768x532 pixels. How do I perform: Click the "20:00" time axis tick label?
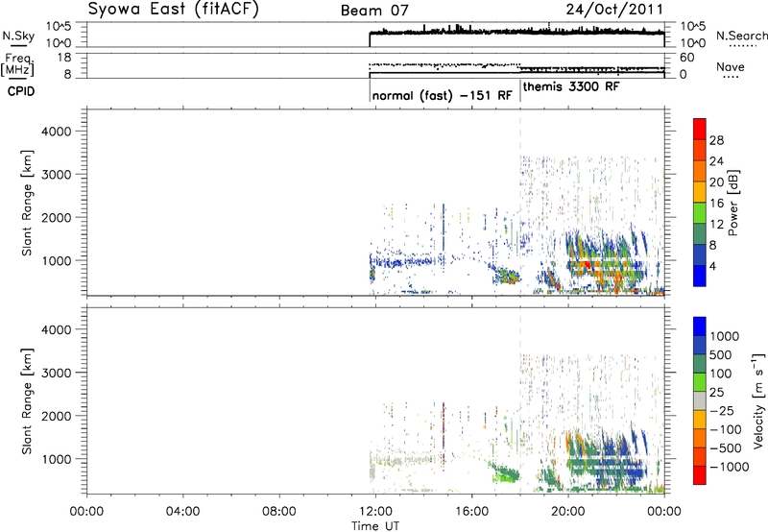tap(567, 512)
